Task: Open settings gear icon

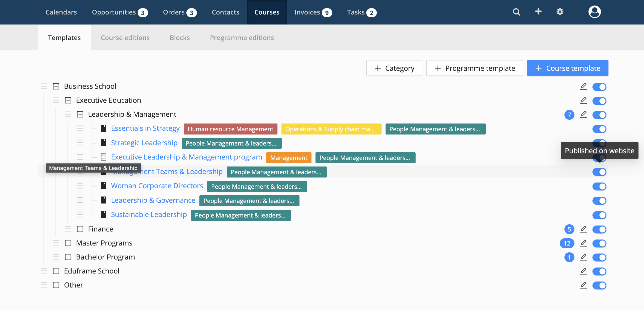Action: [560, 12]
